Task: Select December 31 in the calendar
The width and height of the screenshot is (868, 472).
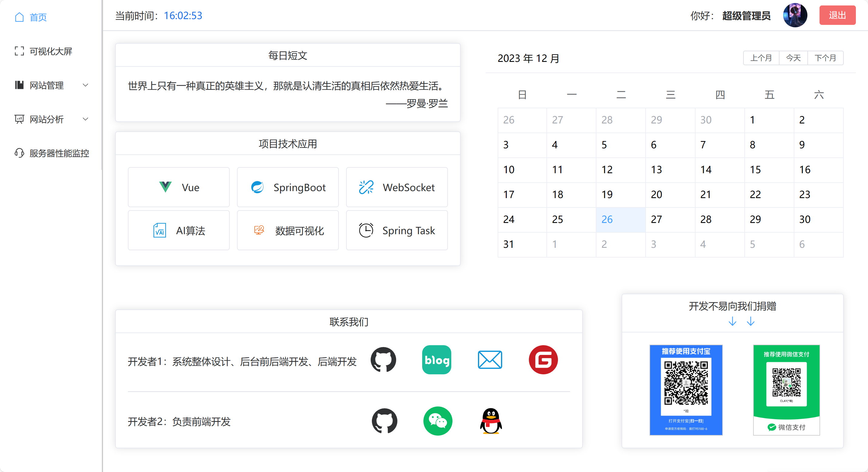Action: (x=522, y=244)
